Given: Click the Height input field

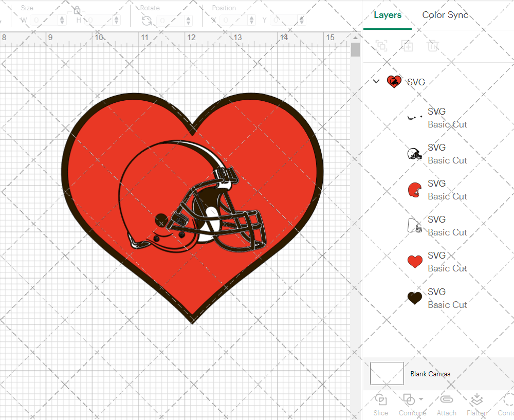Looking at the screenshot, I should 99,21.
